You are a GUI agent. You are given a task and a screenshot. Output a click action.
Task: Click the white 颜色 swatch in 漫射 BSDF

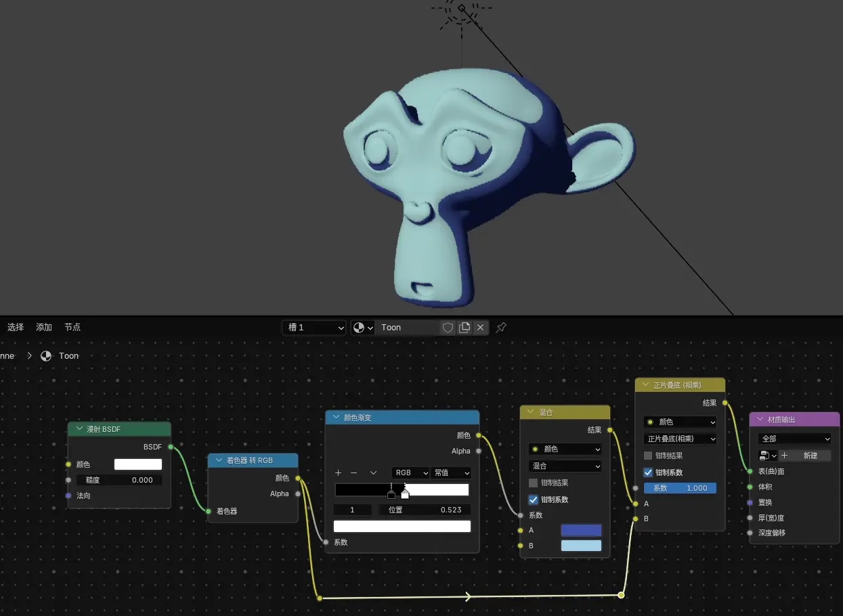click(138, 464)
